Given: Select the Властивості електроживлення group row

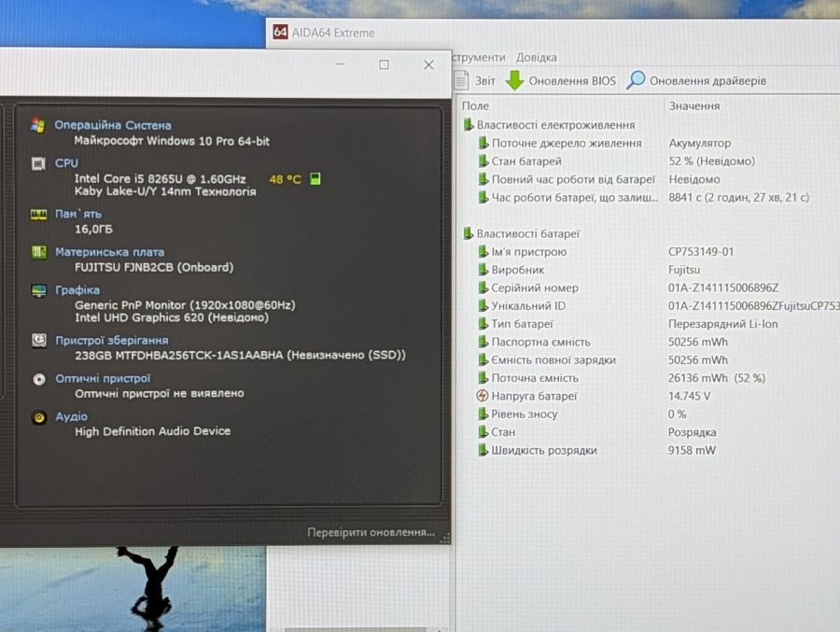Looking at the screenshot, I should point(549,125).
